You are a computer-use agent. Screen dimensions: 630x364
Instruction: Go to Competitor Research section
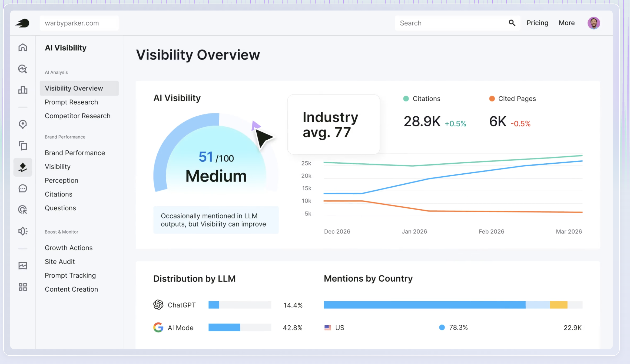pyautogui.click(x=78, y=116)
